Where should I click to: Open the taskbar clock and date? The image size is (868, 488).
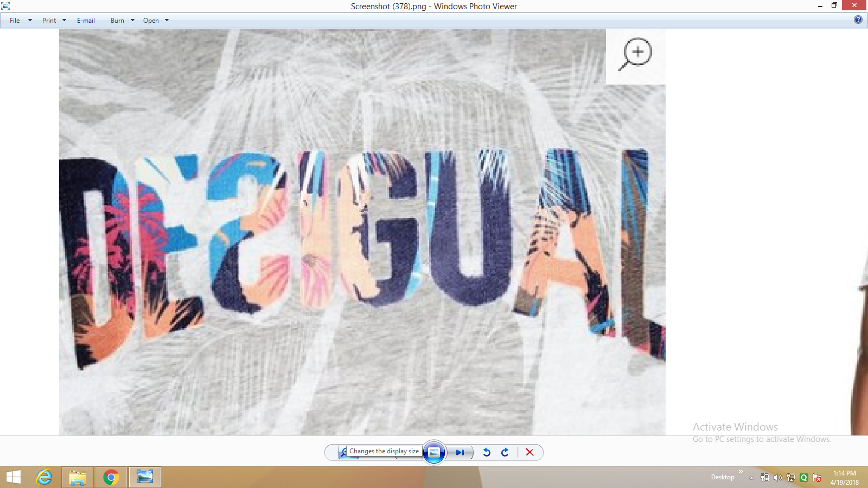click(844, 477)
